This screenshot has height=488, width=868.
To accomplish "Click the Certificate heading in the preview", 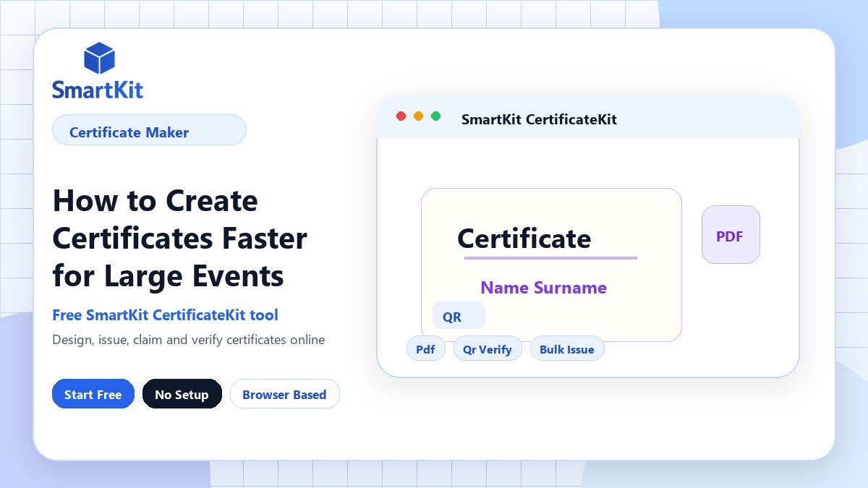I will point(524,238).
